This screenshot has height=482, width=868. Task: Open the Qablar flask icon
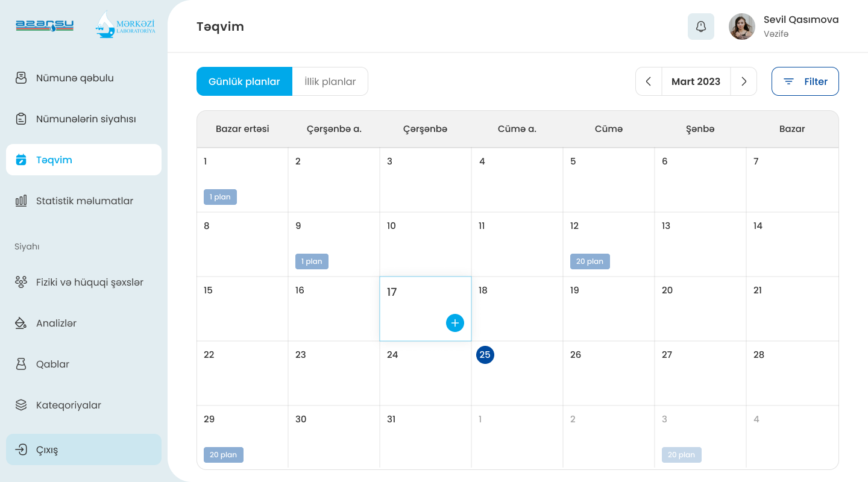click(21, 364)
